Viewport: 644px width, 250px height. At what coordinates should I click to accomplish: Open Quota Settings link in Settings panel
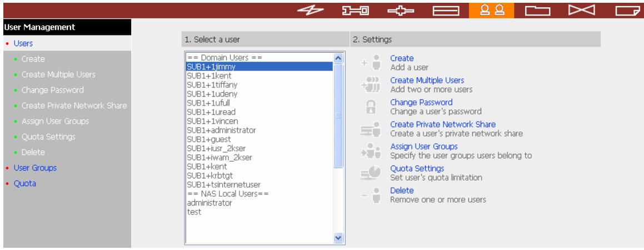(417, 169)
